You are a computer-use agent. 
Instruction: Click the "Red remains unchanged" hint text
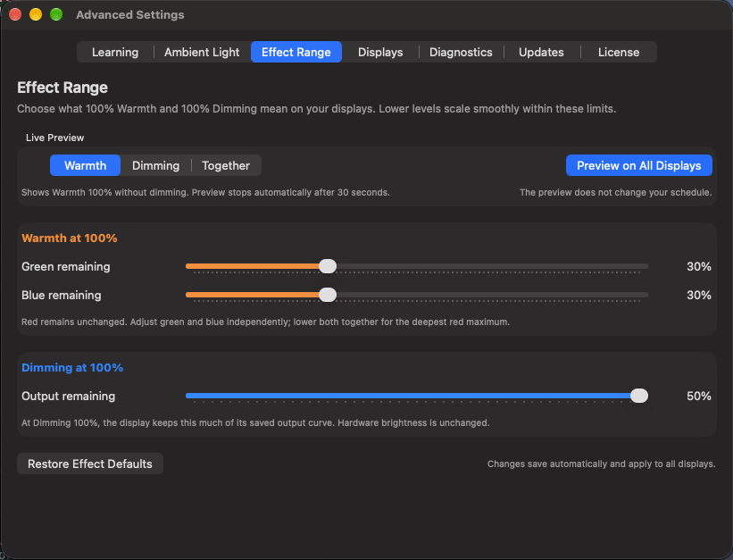265,322
